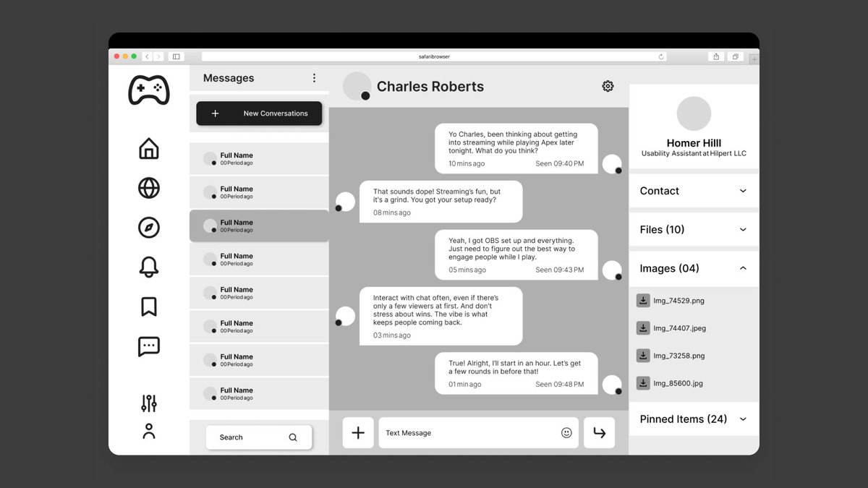Open the Globe icon in sidebar
The width and height of the screenshot is (868, 488).
click(148, 188)
